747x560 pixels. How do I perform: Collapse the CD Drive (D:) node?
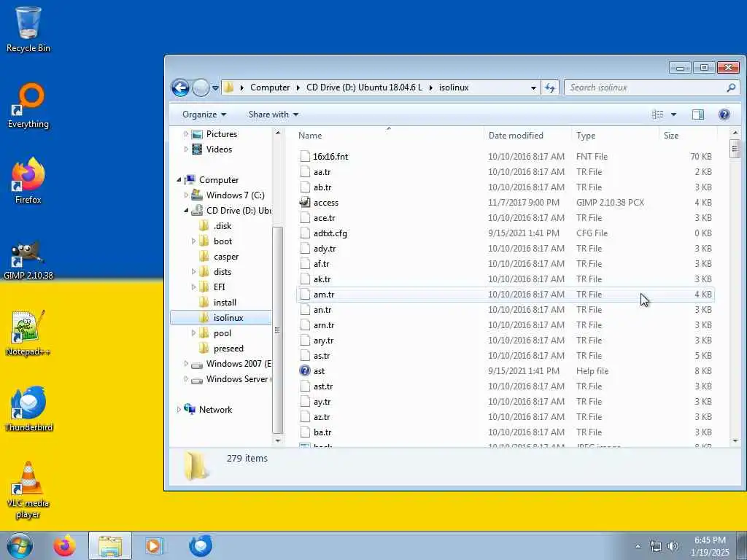(x=186, y=211)
